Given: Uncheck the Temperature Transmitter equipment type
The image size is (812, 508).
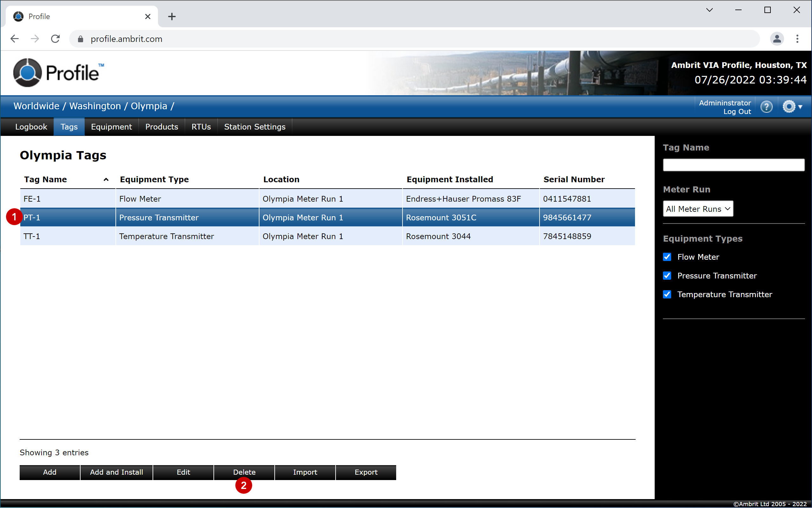Looking at the screenshot, I should [667, 295].
